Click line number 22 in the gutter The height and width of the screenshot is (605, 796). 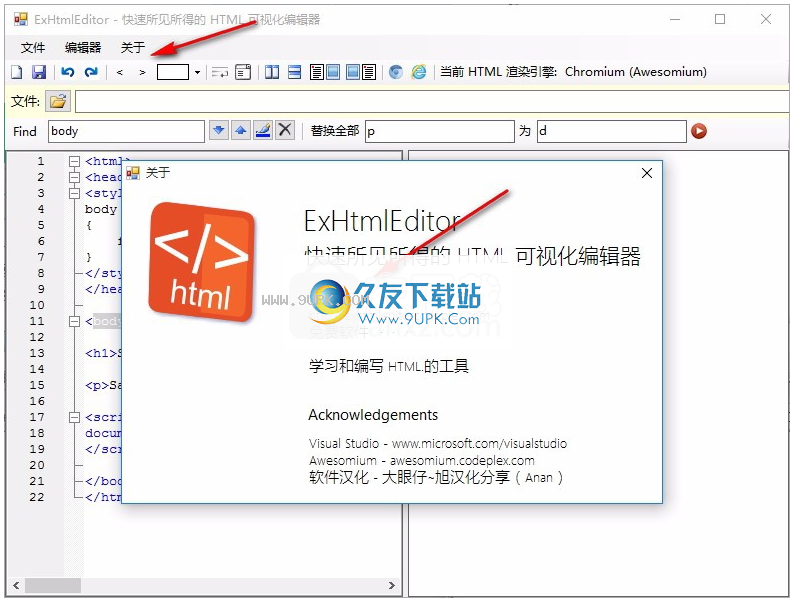coord(37,497)
